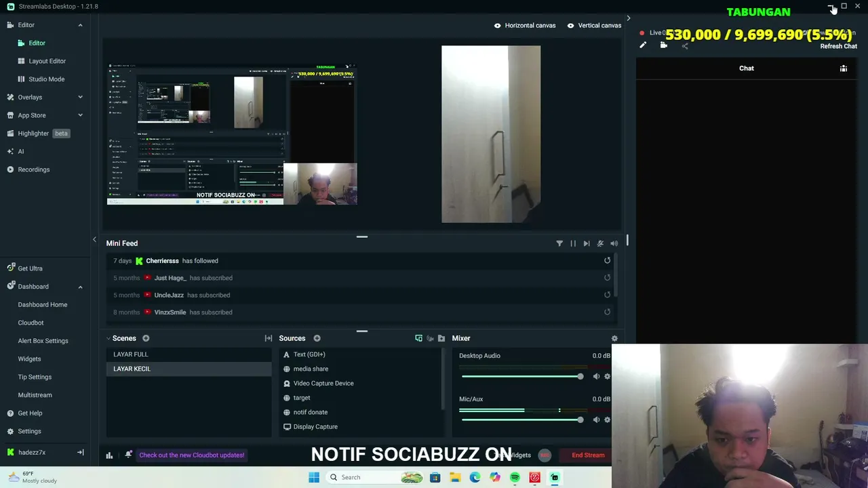
Task: Toggle the dual output sources icon
Action: tap(418, 338)
